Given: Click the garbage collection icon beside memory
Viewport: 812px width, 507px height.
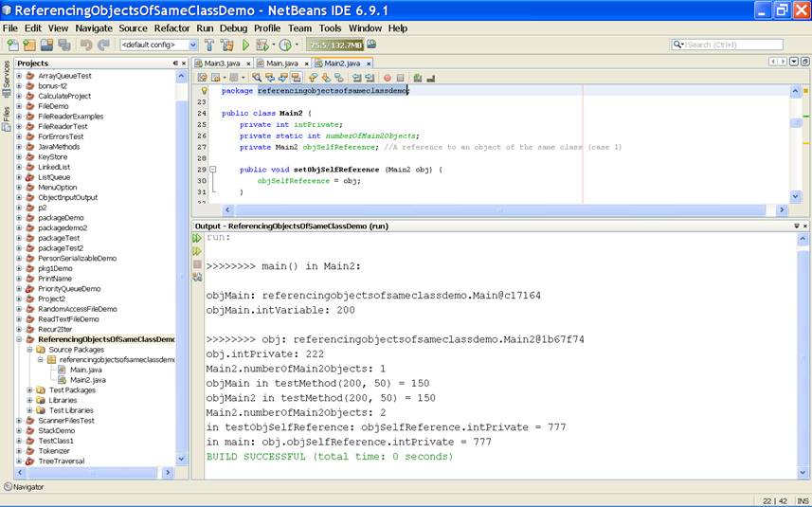Looking at the screenshot, I should coord(371,45).
